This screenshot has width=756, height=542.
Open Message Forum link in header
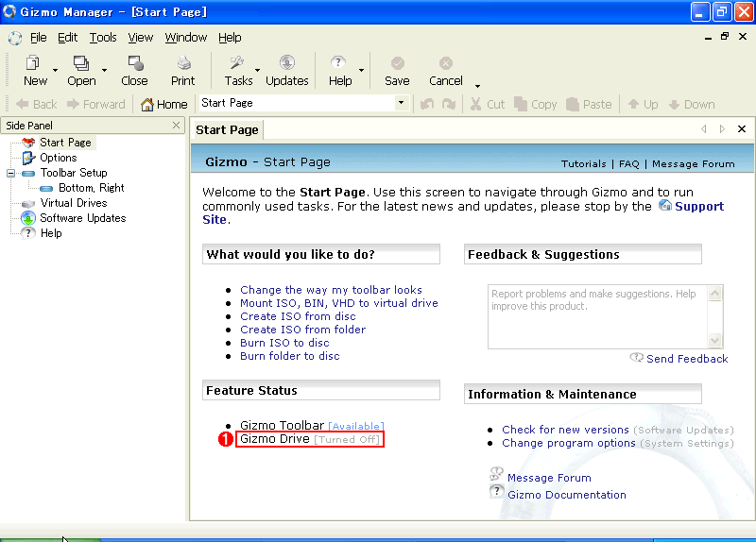pos(694,163)
